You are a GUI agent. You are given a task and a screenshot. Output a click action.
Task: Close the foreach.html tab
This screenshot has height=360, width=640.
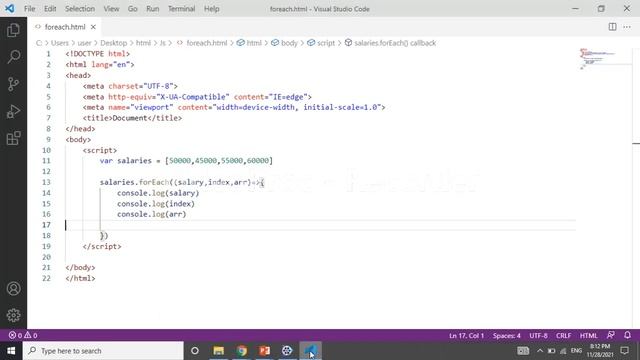[93, 27]
